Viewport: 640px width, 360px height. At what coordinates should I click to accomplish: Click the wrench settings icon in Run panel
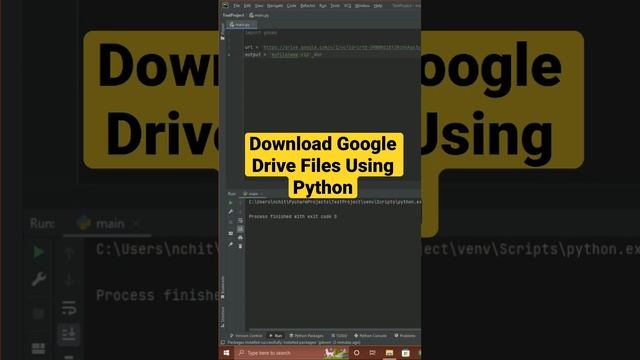[231, 212]
